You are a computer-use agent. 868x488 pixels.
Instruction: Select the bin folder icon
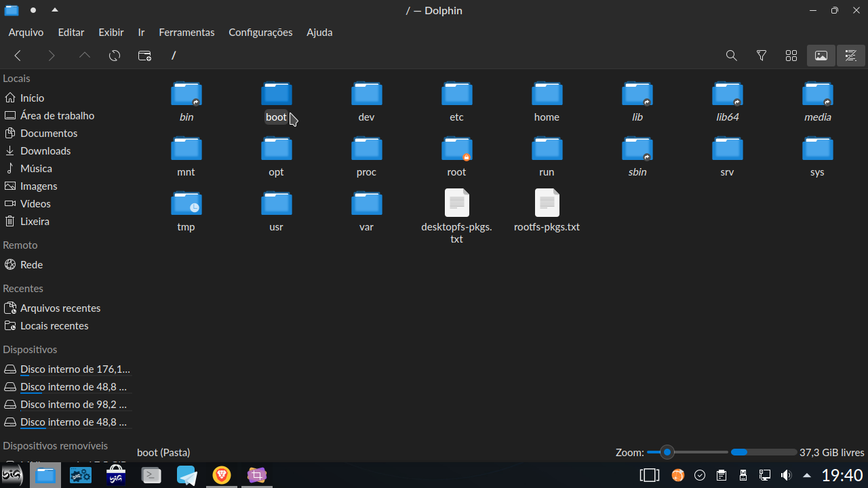tap(186, 94)
